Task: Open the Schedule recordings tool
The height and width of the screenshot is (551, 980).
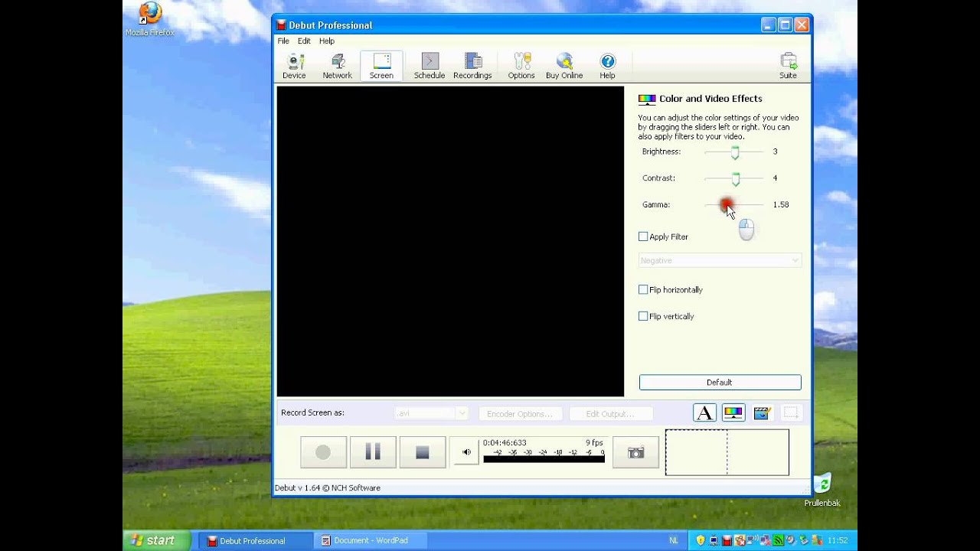Action: [430, 67]
